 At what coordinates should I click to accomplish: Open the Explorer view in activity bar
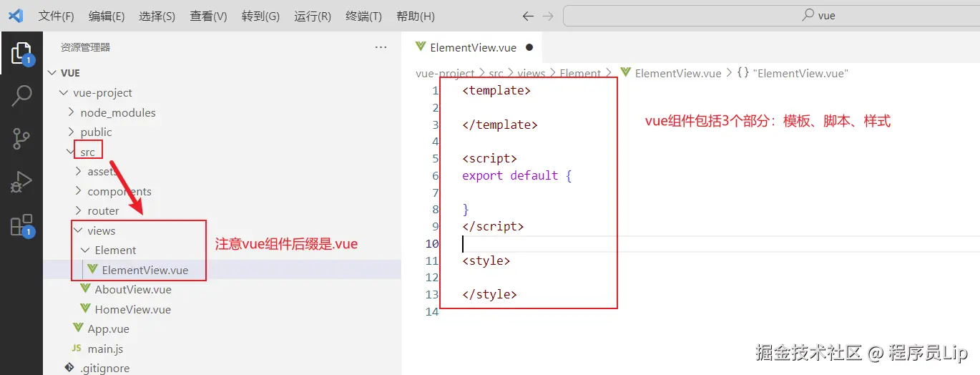(21, 54)
